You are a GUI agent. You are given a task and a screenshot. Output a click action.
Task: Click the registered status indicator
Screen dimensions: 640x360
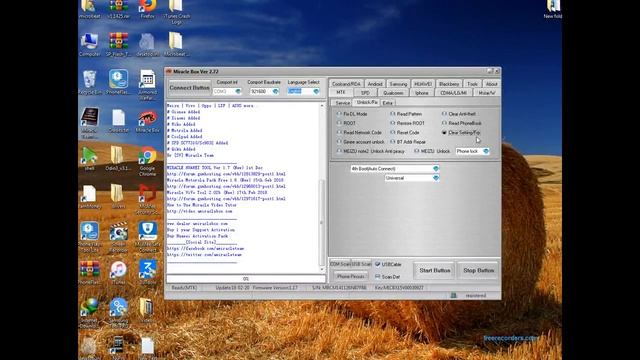(x=476, y=296)
